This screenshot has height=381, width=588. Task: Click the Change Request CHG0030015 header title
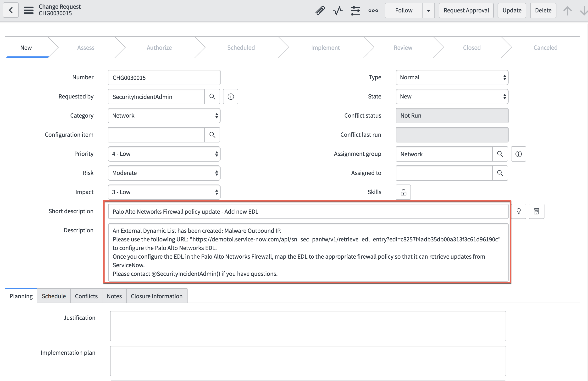tap(60, 10)
